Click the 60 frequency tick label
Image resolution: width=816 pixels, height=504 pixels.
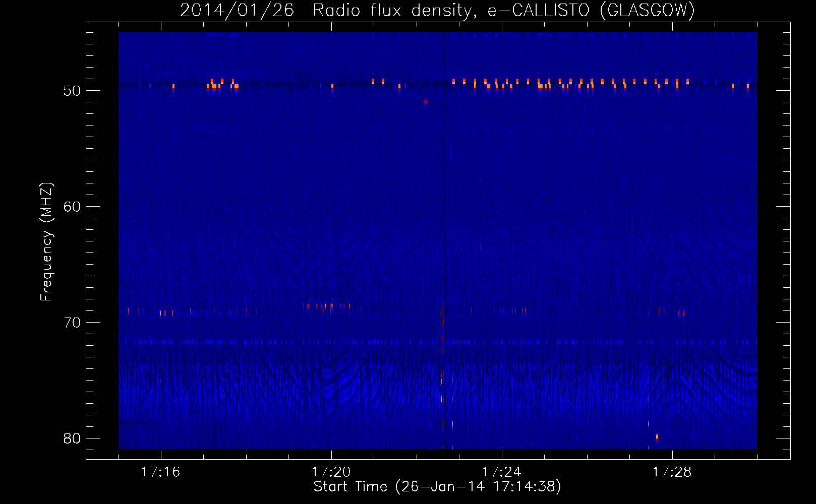[72, 207]
